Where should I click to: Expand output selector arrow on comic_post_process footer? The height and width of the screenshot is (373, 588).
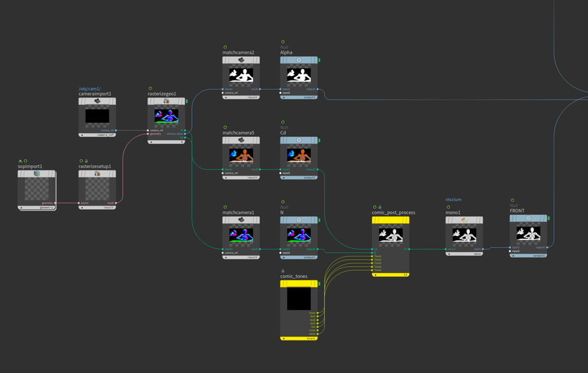(x=375, y=274)
